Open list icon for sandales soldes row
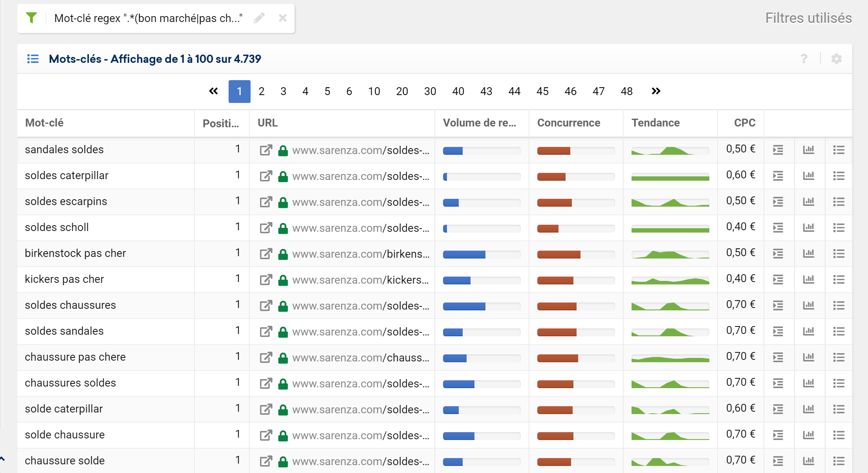The width and height of the screenshot is (868, 473). coord(839,150)
